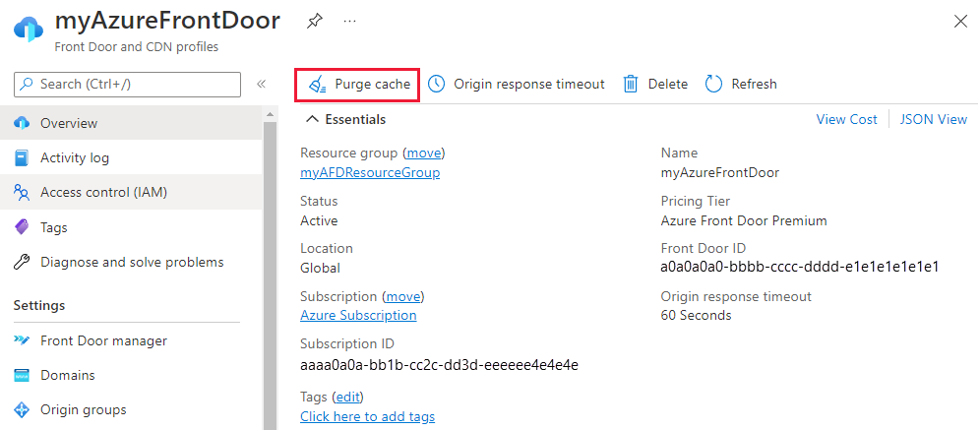This screenshot has width=980, height=430.
Task: Click the Delete trash can icon
Action: coord(631,85)
